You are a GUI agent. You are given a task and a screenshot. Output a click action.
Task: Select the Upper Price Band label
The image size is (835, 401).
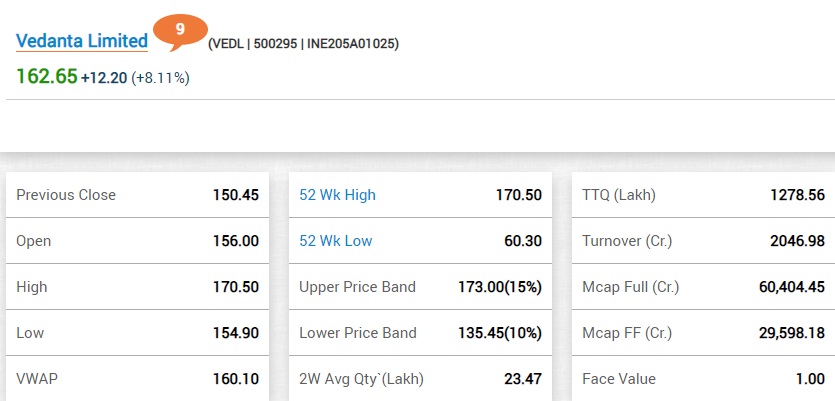pos(357,287)
